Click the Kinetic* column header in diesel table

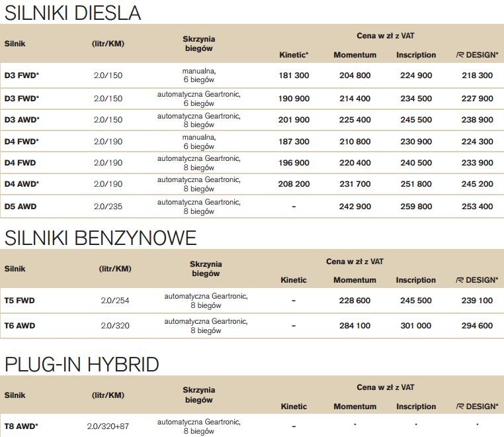[x=294, y=55]
